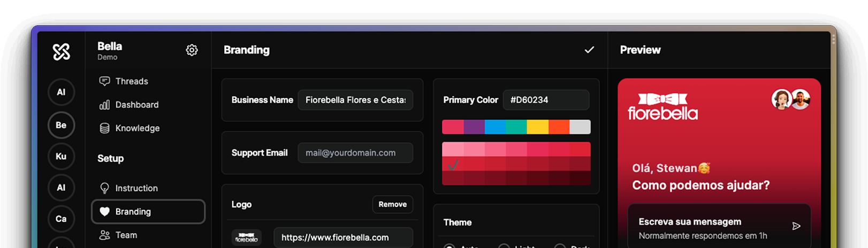868x248 pixels.
Task: Switch to the Be workspace
Action: [x=61, y=125]
